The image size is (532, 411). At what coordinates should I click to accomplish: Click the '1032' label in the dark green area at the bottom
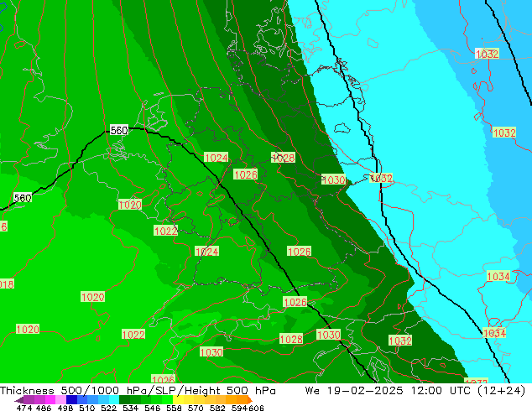(x=400, y=341)
